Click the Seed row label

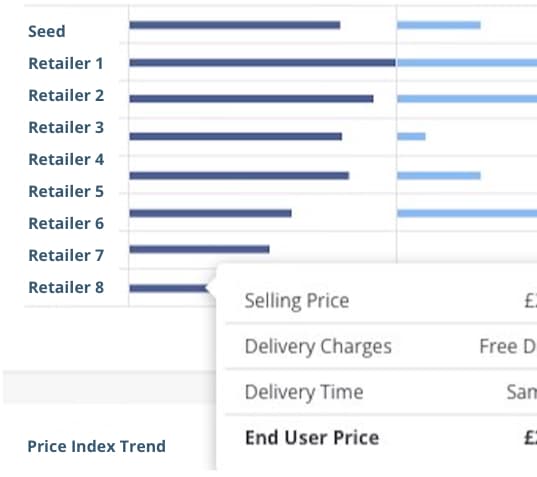[x=47, y=32]
